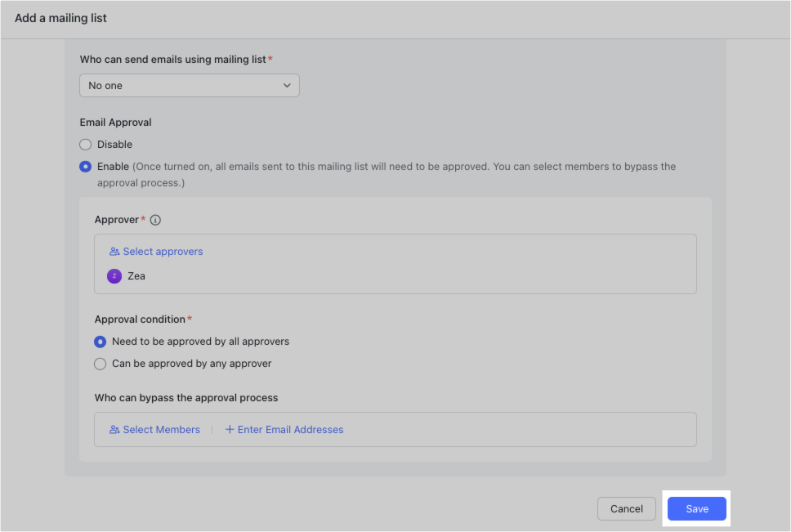The image size is (791, 532).
Task: Change the sender permission from No one
Action: point(189,85)
